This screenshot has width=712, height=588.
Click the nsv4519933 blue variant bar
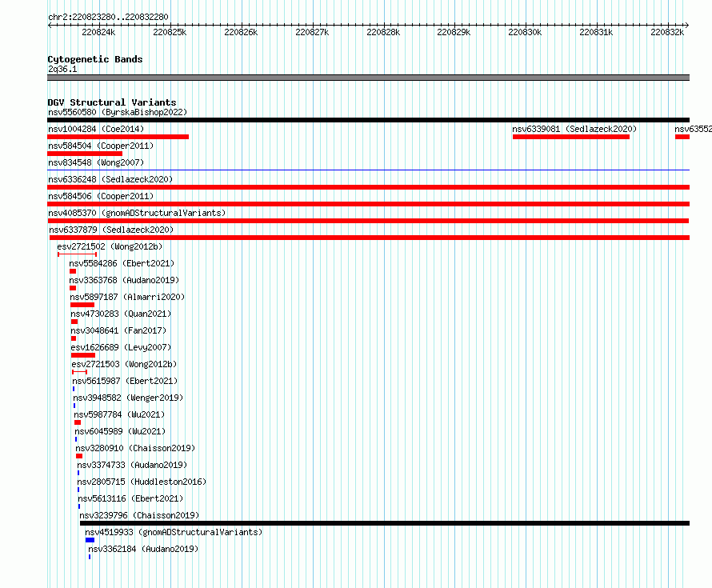(90, 540)
